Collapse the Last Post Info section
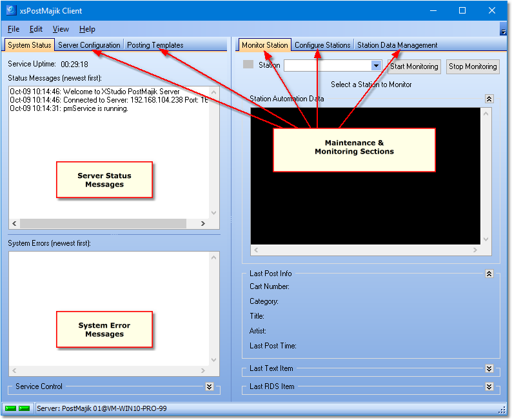This screenshot has width=512, height=420. pyautogui.click(x=489, y=274)
